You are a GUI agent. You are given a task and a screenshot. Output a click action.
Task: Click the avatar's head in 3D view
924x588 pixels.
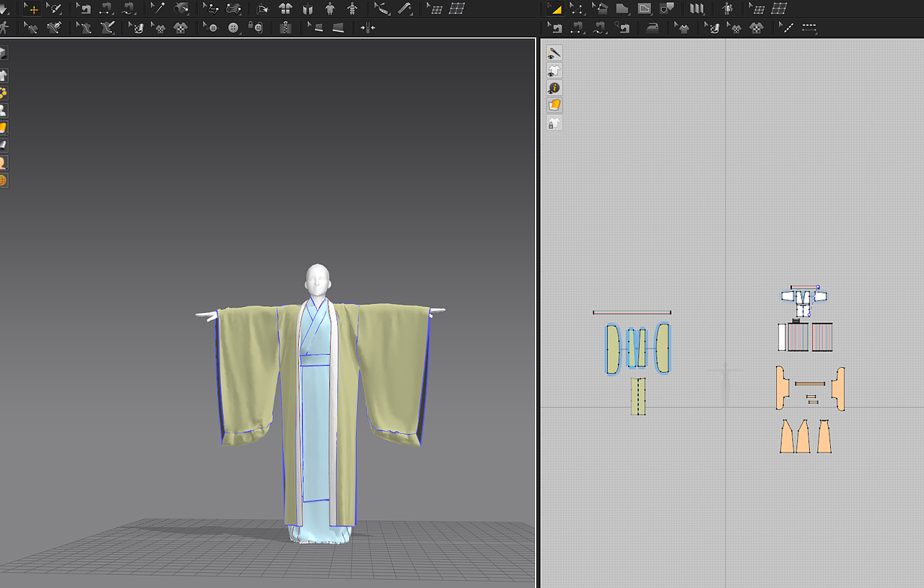point(318,279)
